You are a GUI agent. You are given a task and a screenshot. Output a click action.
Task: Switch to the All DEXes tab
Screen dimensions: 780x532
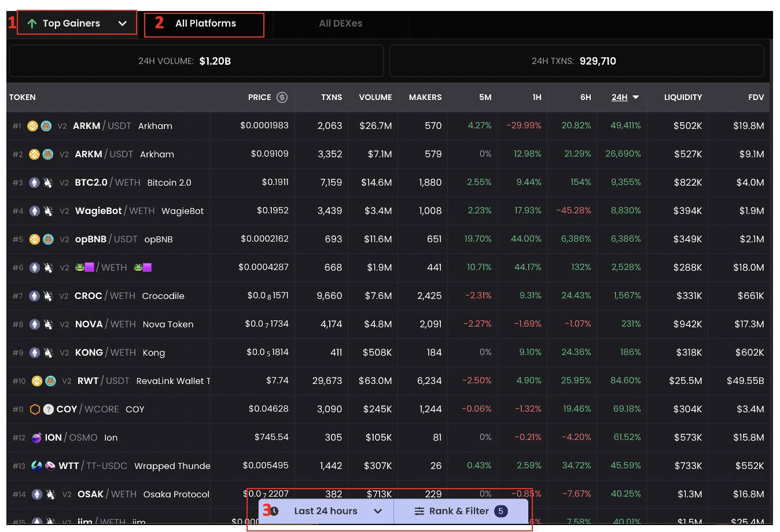click(340, 24)
